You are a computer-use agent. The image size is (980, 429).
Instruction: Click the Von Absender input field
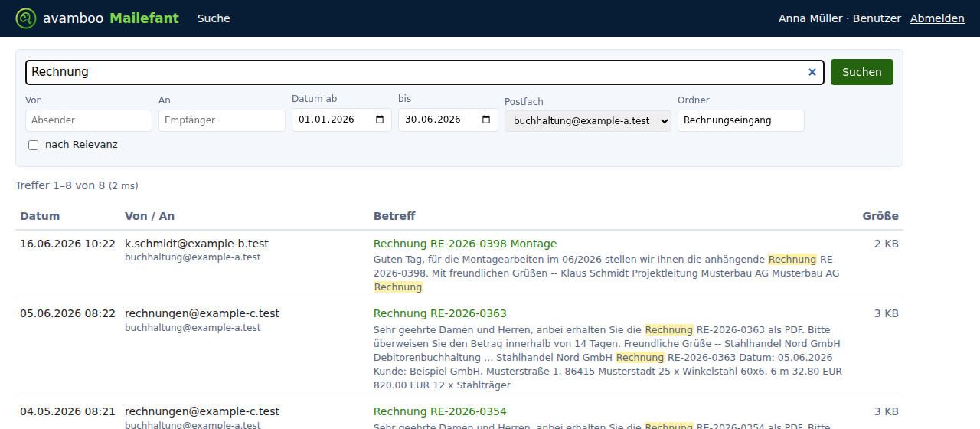click(89, 120)
